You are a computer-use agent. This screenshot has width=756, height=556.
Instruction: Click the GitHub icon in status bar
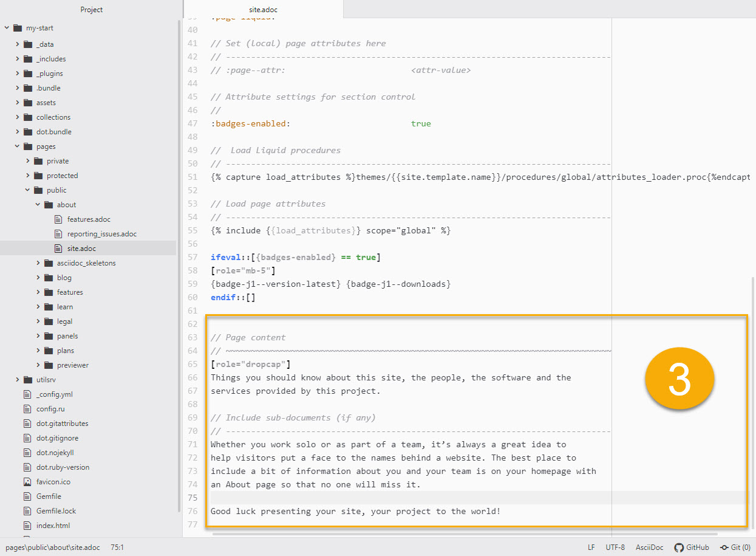point(679,547)
